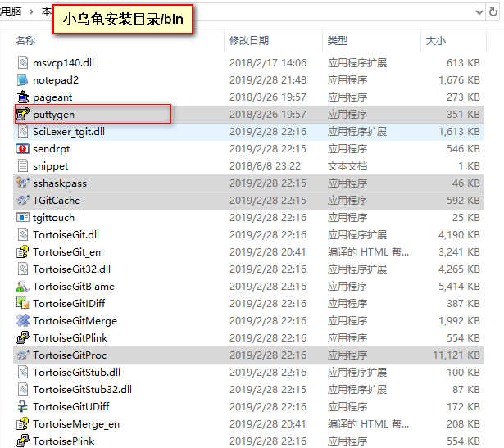Select the msvcp140.dll file icon

[x=22, y=62]
